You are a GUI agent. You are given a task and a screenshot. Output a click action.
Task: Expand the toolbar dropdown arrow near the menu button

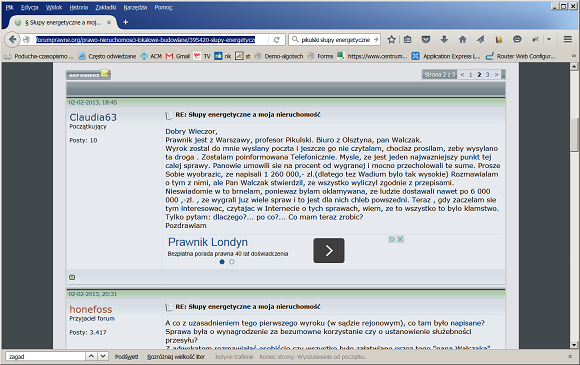pyautogui.click(x=549, y=39)
